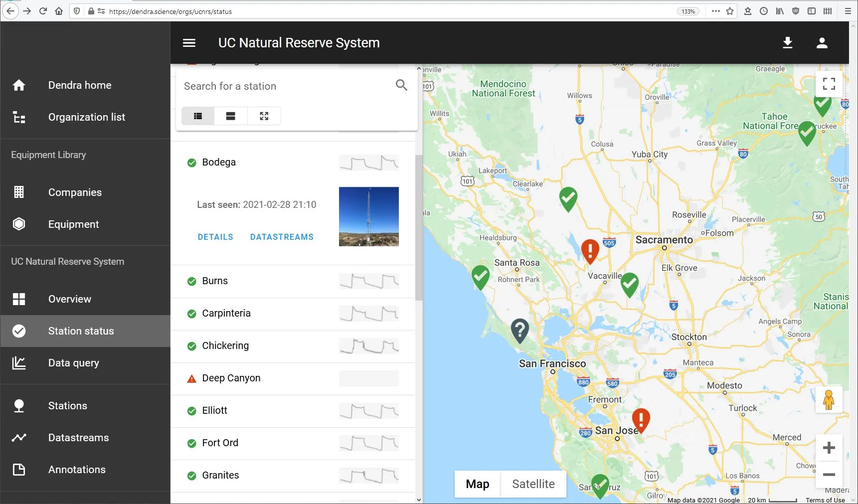
Task: Switch map to Satellite view
Action: (533, 484)
